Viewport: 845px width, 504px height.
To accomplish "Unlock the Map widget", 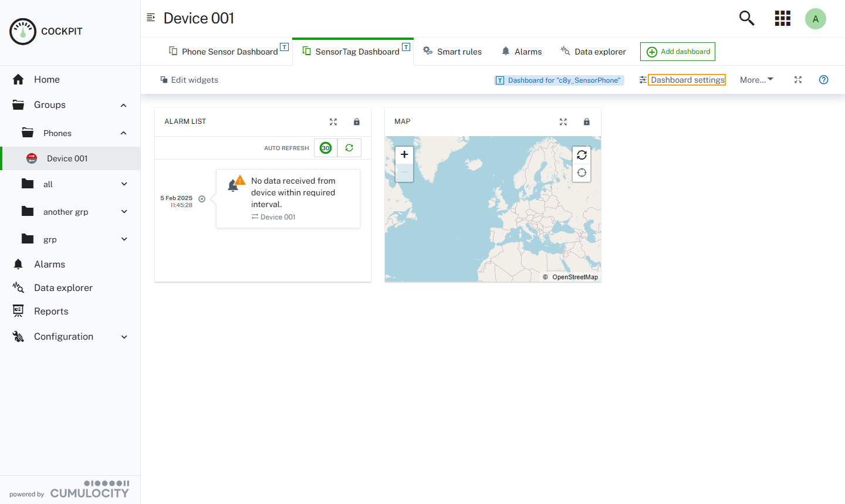I will [586, 121].
